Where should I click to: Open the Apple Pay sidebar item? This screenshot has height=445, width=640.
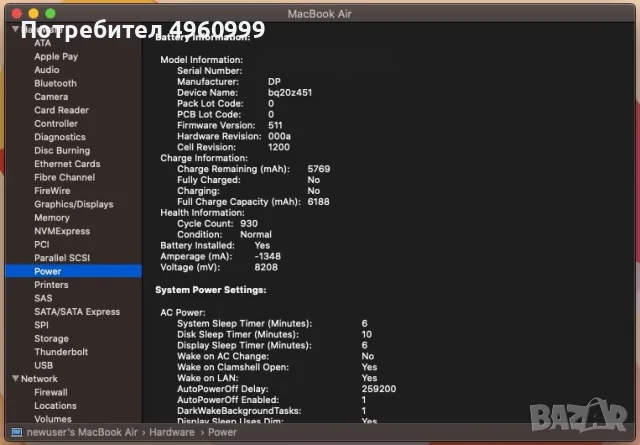(x=56, y=56)
